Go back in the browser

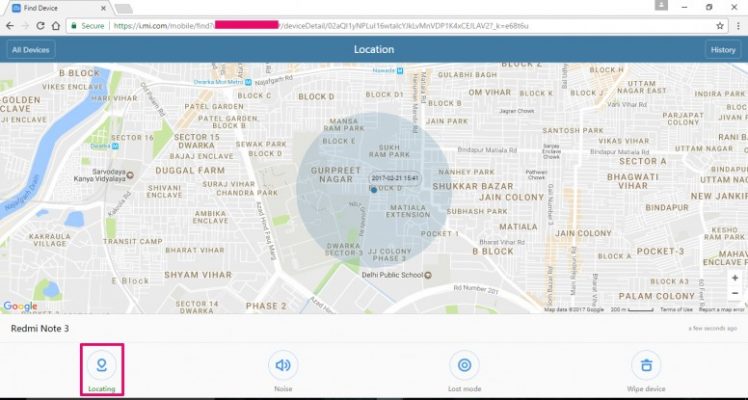pyautogui.click(x=10, y=26)
